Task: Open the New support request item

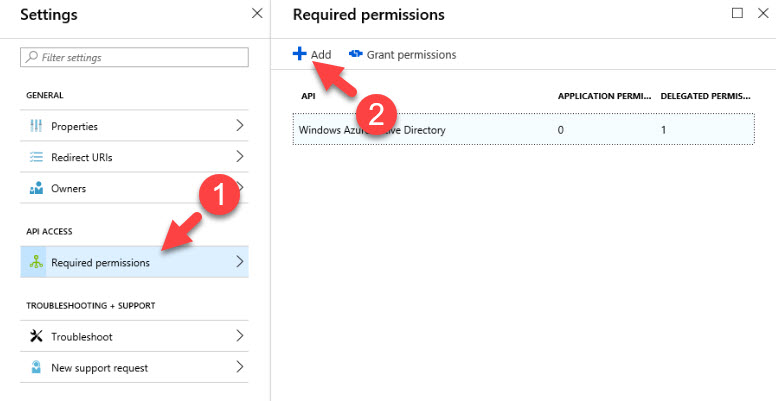Action: coord(99,368)
